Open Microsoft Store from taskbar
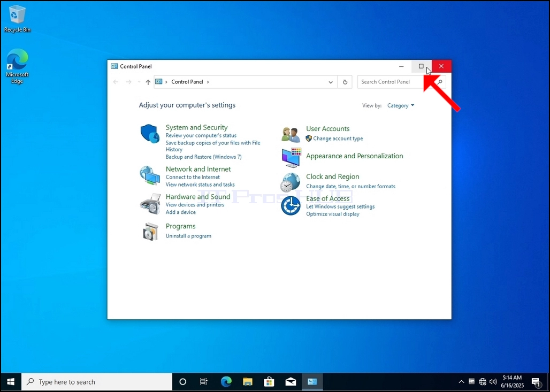This screenshot has height=392, width=550. pyautogui.click(x=269, y=381)
